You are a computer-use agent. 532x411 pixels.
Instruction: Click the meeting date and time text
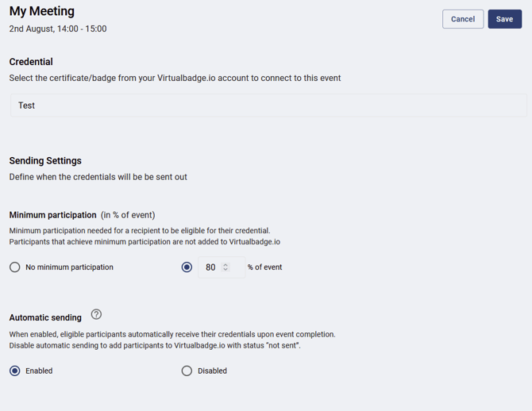pos(58,29)
